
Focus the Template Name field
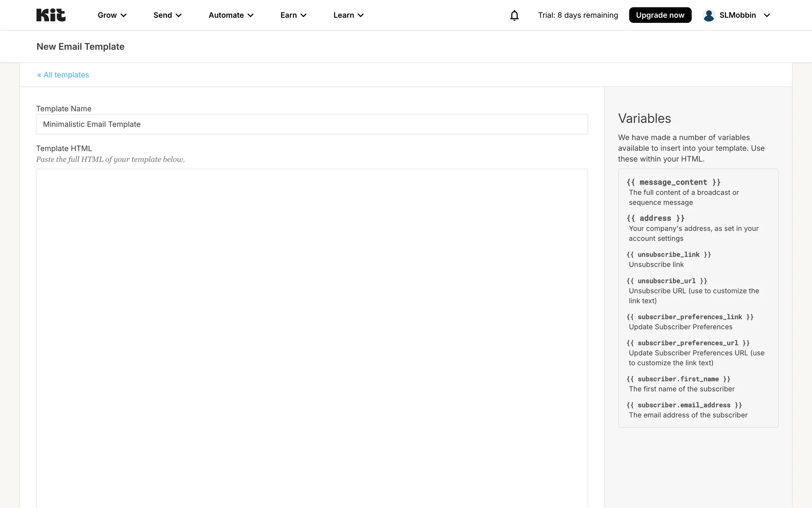[x=312, y=124]
